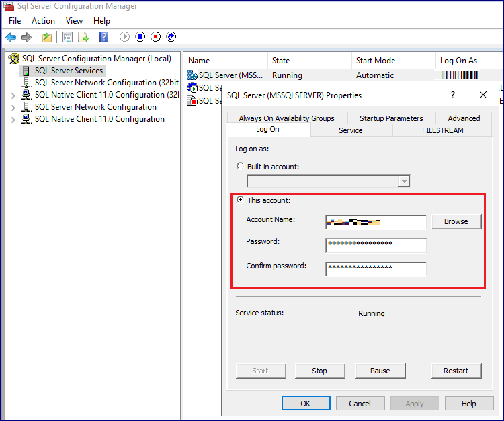Image resolution: width=504 pixels, height=421 pixels.
Task: Click the SQL Server Services tree icon
Action: click(26, 71)
